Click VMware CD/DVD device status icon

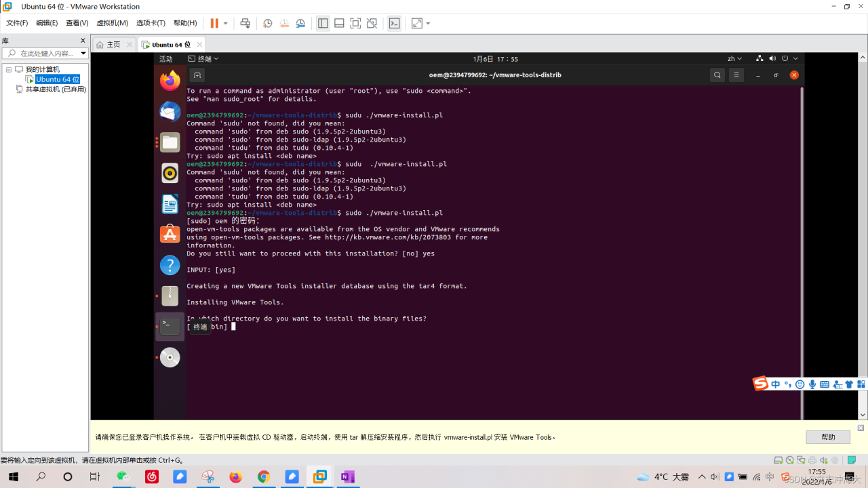click(x=790, y=460)
